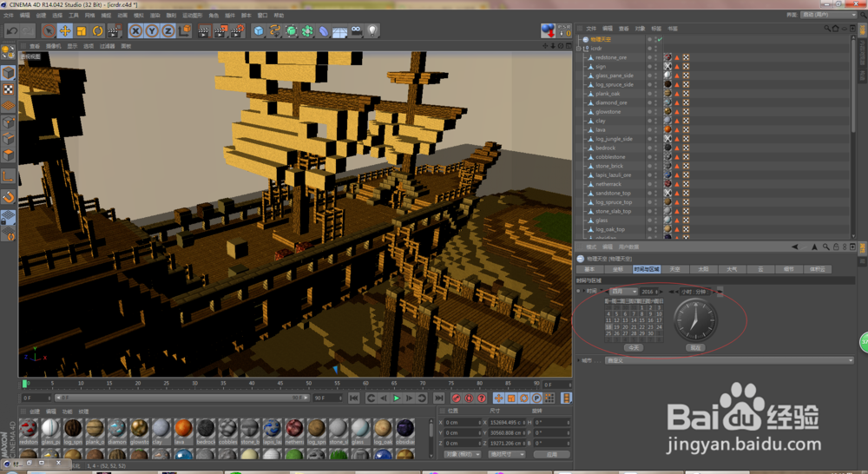Viewport: 868px width, 474px height.
Task: Click the axis L-shaped icon in left sidebar
Action: pyautogui.click(x=9, y=176)
